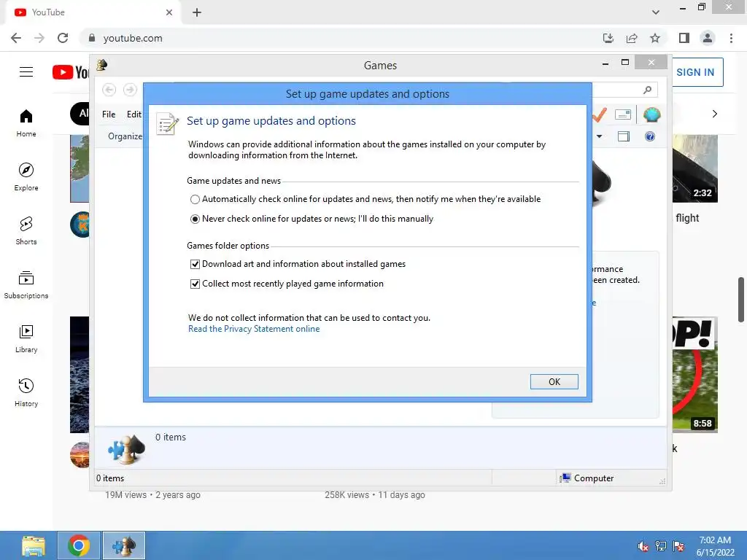Click YouTube logo
The image size is (747, 560).
click(71, 72)
